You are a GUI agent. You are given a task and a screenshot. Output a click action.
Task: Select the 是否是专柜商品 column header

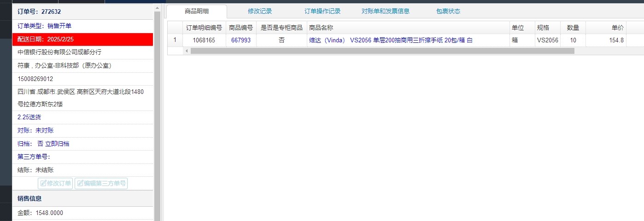(281, 28)
